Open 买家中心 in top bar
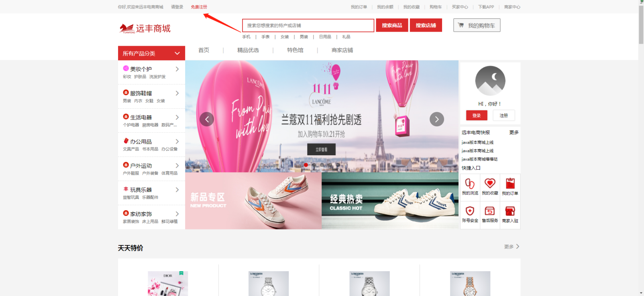 (x=460, y=7)
